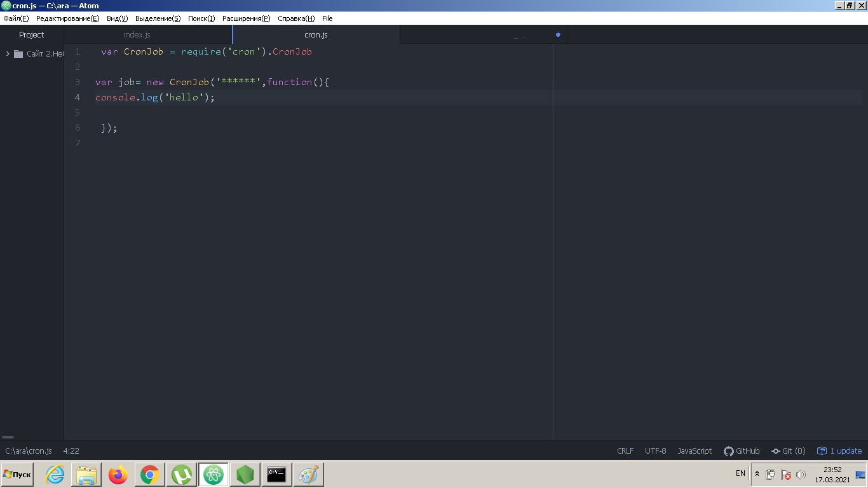Place cursor on 'CronJob' in line 1

(x=144, y=51)
